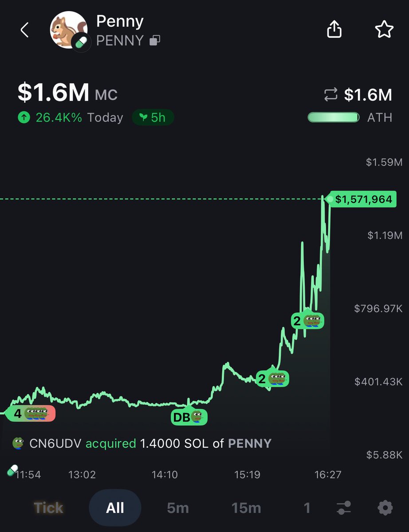The height and width of the screenshot is (532, 409).
Task: Open chart settings gear
Action: [x=385, y=507]
